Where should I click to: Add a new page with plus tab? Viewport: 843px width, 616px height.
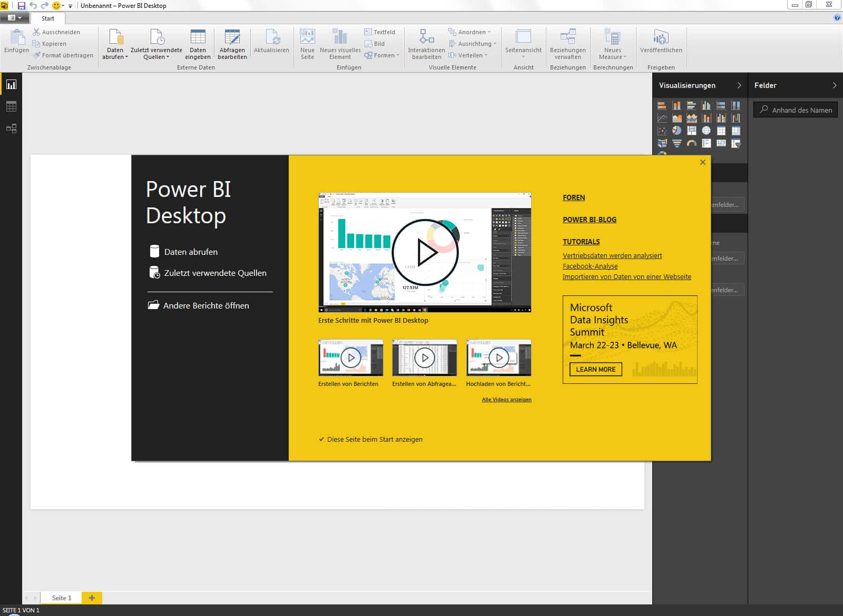tap(92, 598)
